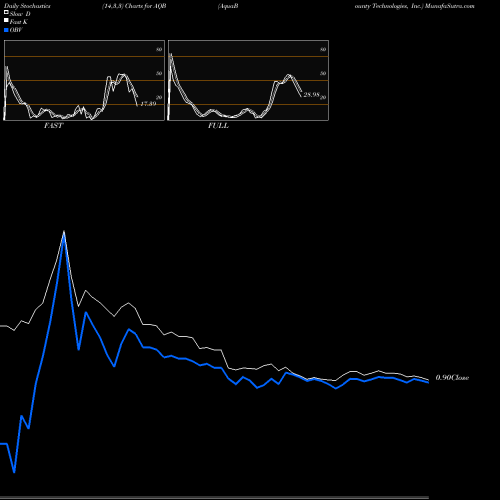Open the FAST stochastic chart thumbnail
Screen dimensions: 500x500
(x=84, y=80)
